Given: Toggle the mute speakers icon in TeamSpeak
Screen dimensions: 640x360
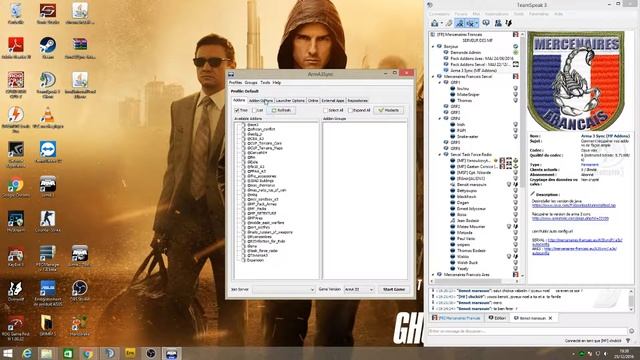Looking at the screenshot, I should pos(471,23).
